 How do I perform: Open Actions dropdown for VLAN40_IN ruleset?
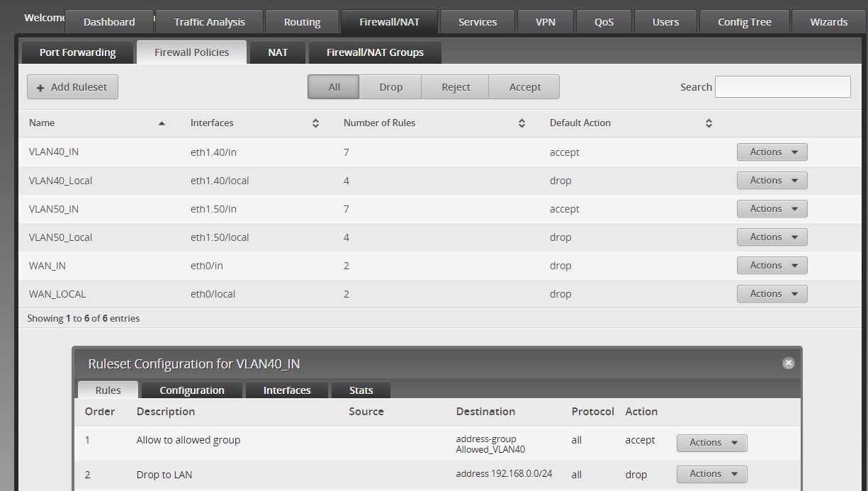pos(772,152)
